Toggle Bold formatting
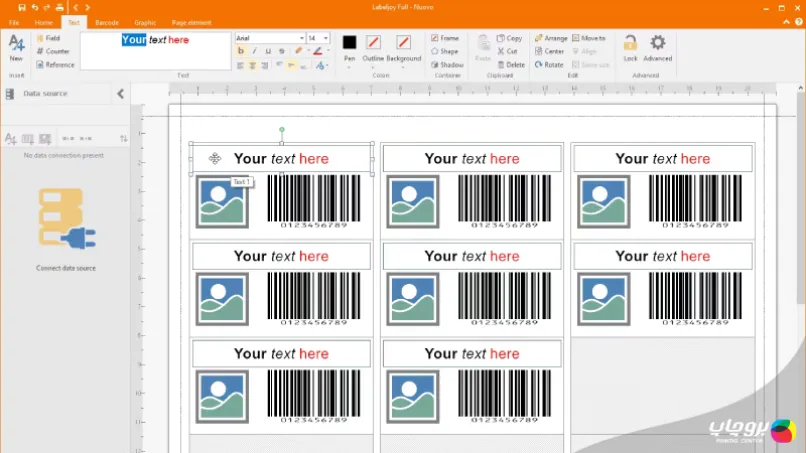The height and width of the screenshot is (453, 806). (241, 51)
